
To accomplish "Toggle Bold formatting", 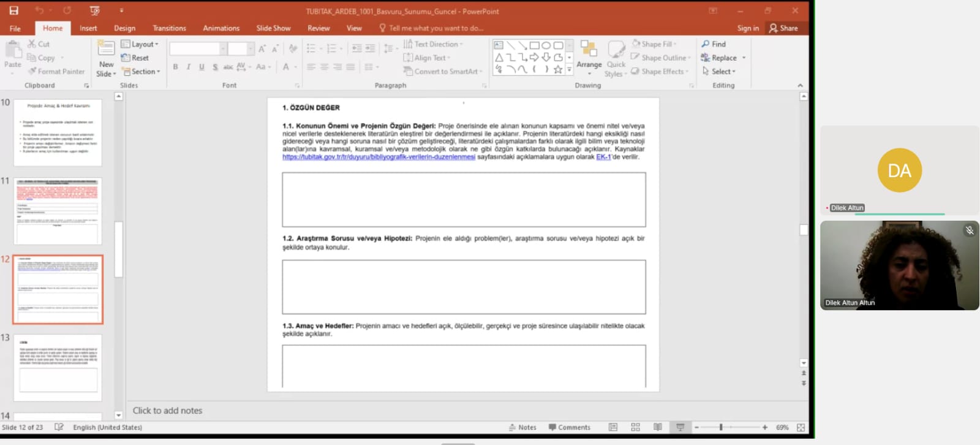I will click(175, 67).
